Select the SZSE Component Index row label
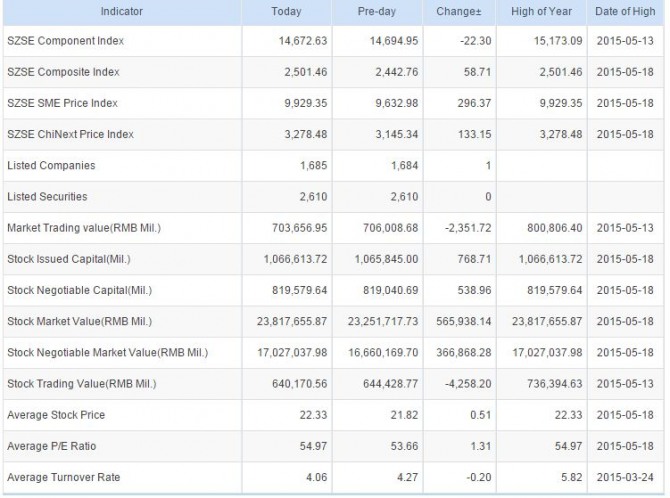 coord(71,41)
